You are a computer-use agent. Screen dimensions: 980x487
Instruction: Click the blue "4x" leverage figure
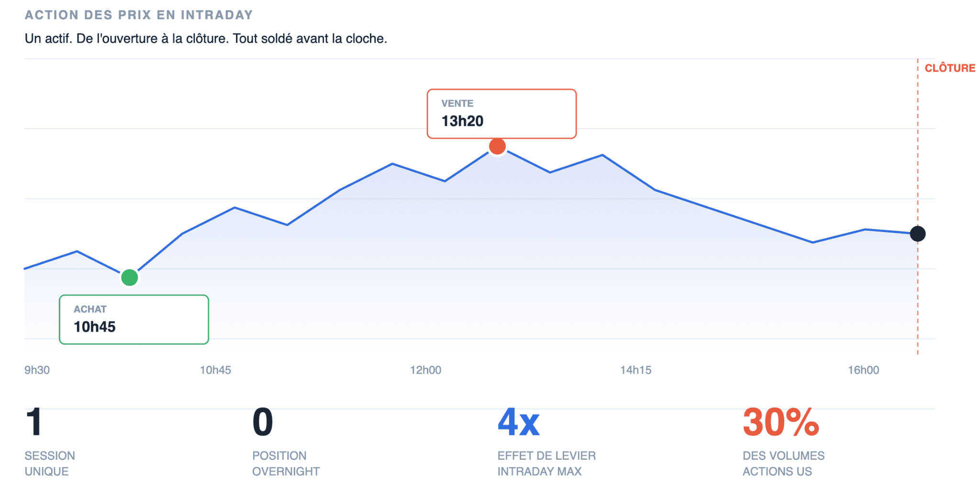coord(518,422)
